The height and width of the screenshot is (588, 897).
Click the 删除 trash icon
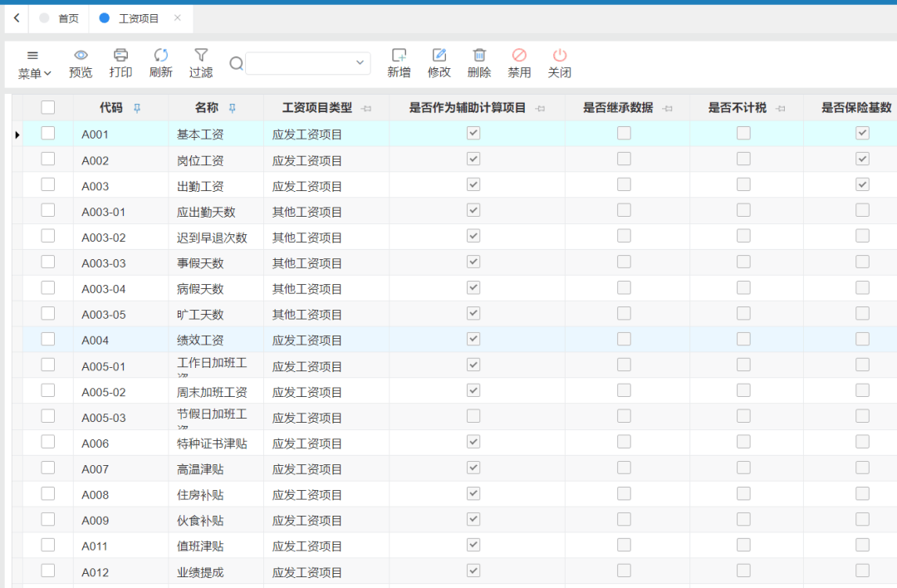click(x=479, y=56)
